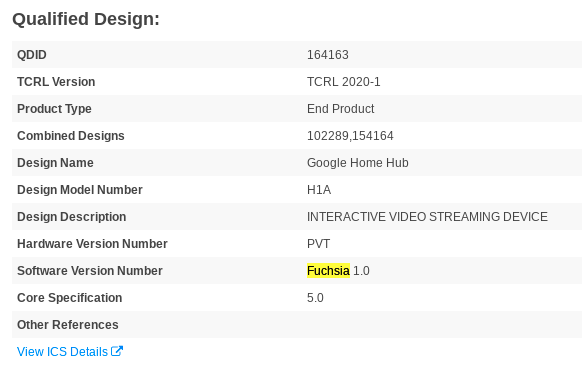Click the End Product type value
This screenshot has width=582, height=378.
340,109
